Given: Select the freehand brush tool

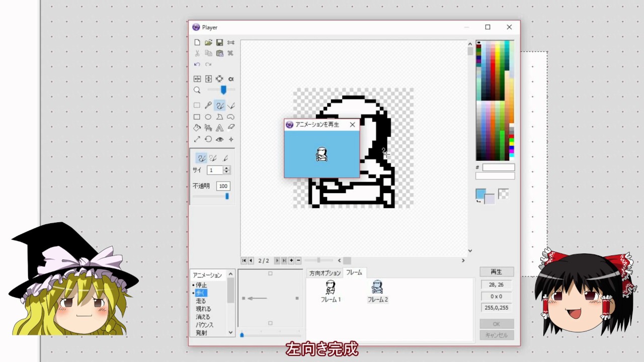Looking at the screenshot, I should (x=219, y=106).
